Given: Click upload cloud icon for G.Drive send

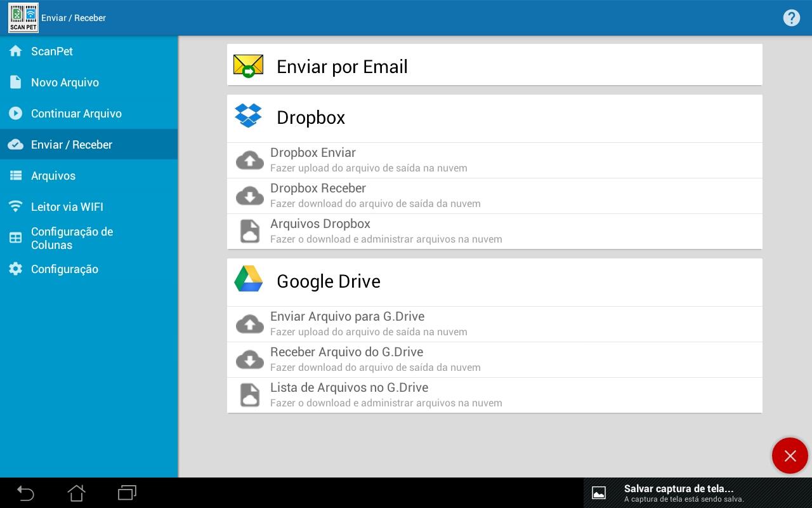Looking at the screenshot, I should click(250, 324).
